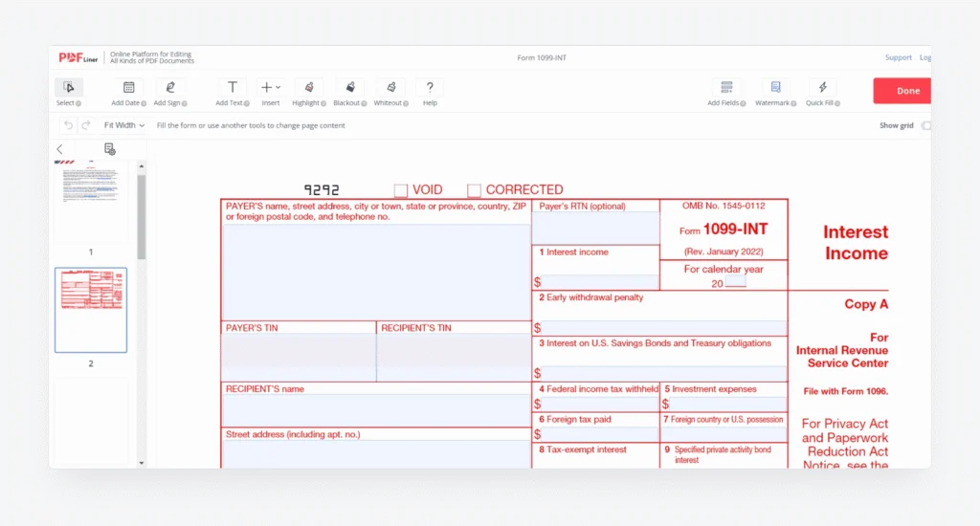Image resolution: width=980 pixels, height=526 pixels.
Task: Activate the Blackout tool
Action: tap(350, 87)
